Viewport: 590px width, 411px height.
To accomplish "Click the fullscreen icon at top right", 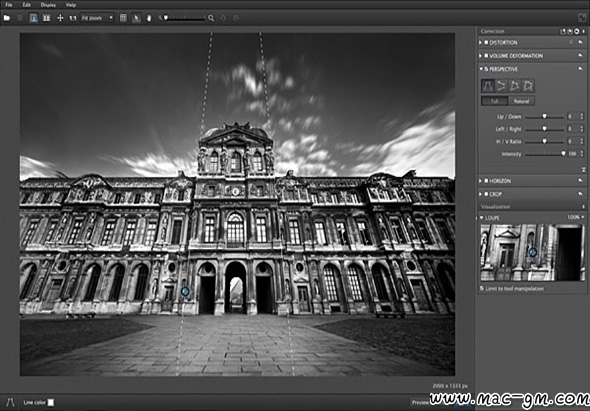I will point(582,18).
